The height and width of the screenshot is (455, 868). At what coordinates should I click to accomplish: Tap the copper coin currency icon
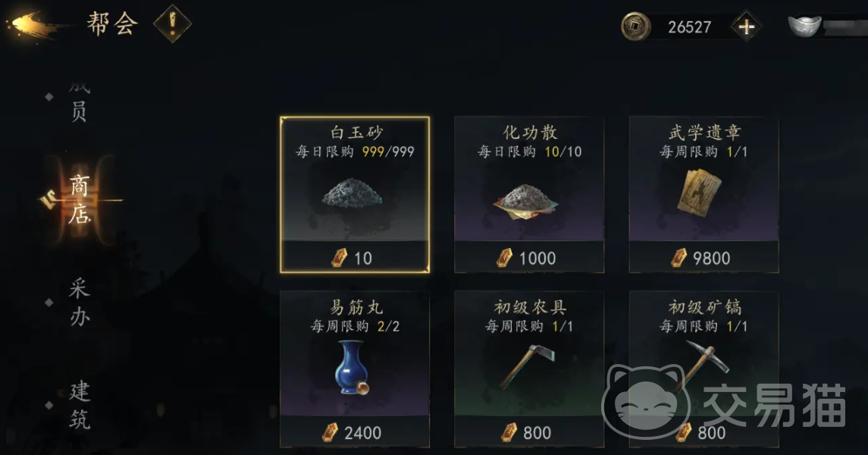click(x=635, y=27)
